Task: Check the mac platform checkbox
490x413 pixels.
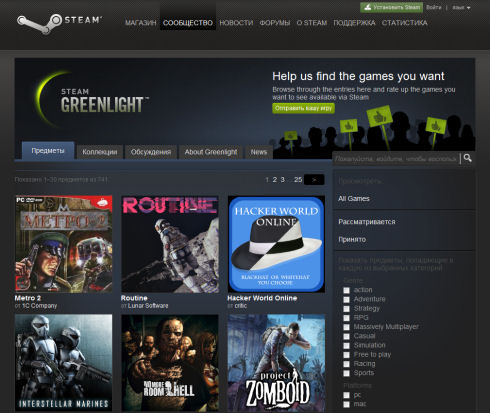Action: pyautogui.click(x=347, y=404)
